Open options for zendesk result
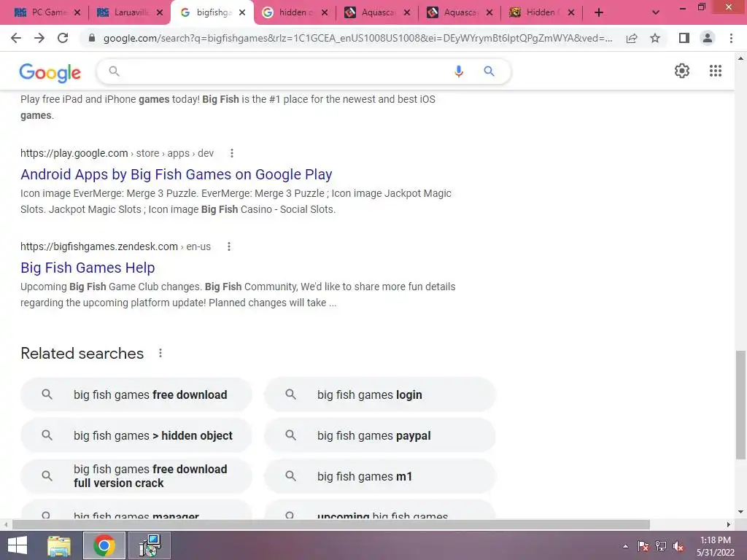The height and width of the screenshot is (560, 747). point(229,246)
